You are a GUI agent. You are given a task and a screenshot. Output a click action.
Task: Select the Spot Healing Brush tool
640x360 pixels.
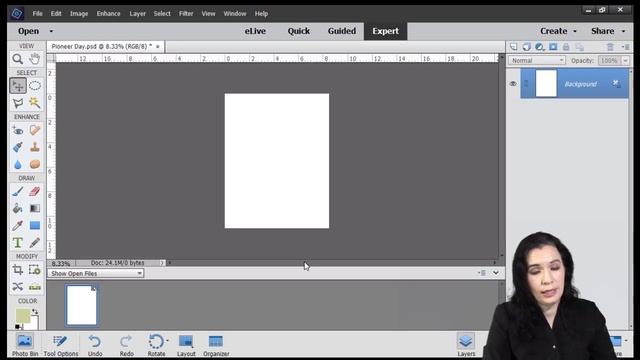pyautogui.click(x=35, y=131)
